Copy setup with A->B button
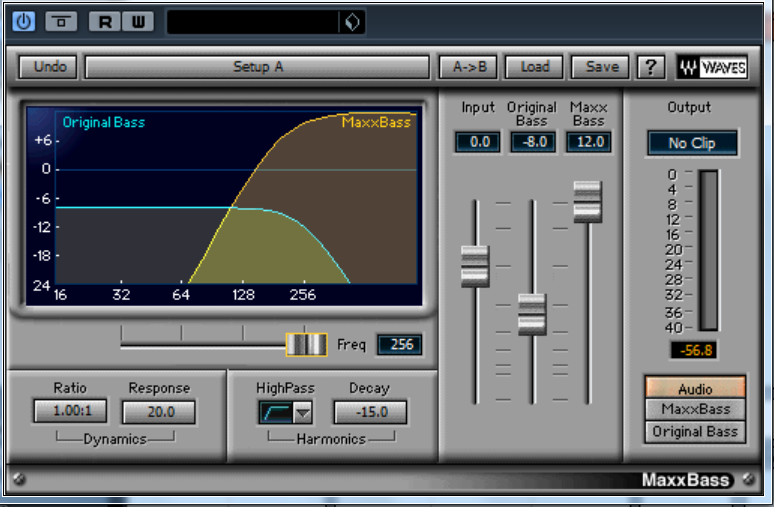Viewport: 774px width, 507px height. tap(468, 67)
